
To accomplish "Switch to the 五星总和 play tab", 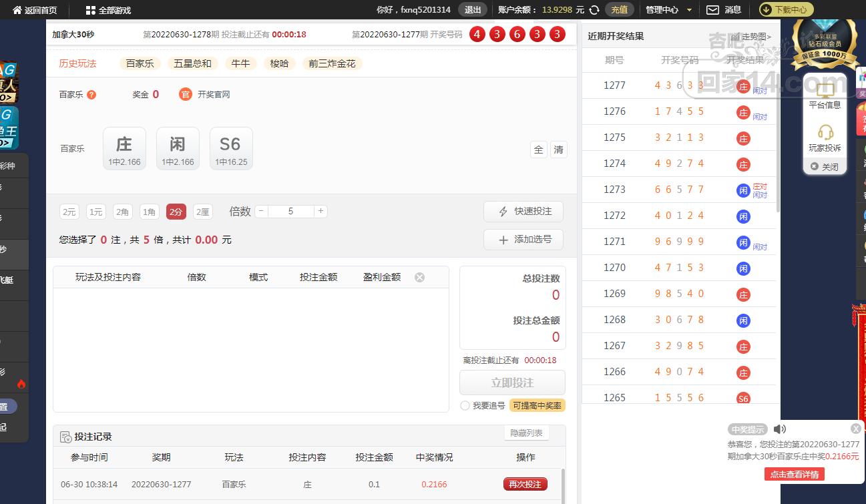I will point(192,63).
